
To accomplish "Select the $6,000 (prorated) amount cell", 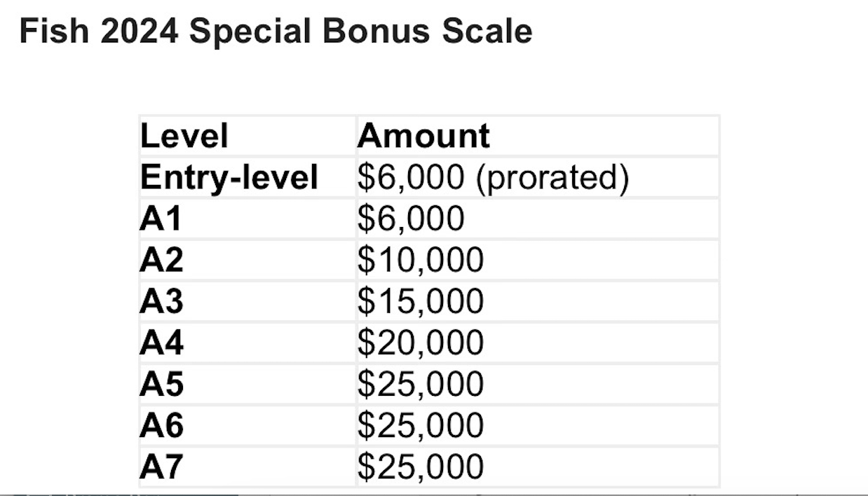I will point(493,178).
